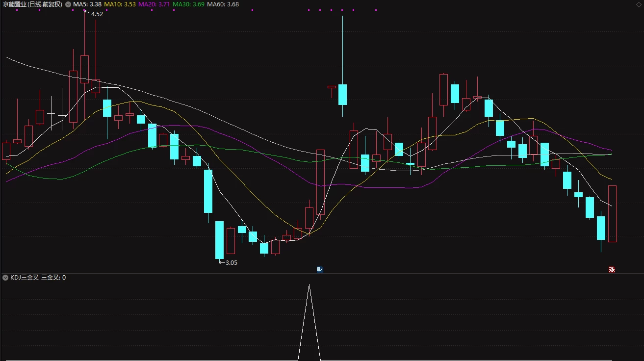Click the 三金叉: 0 value readout

pos(53,278)
